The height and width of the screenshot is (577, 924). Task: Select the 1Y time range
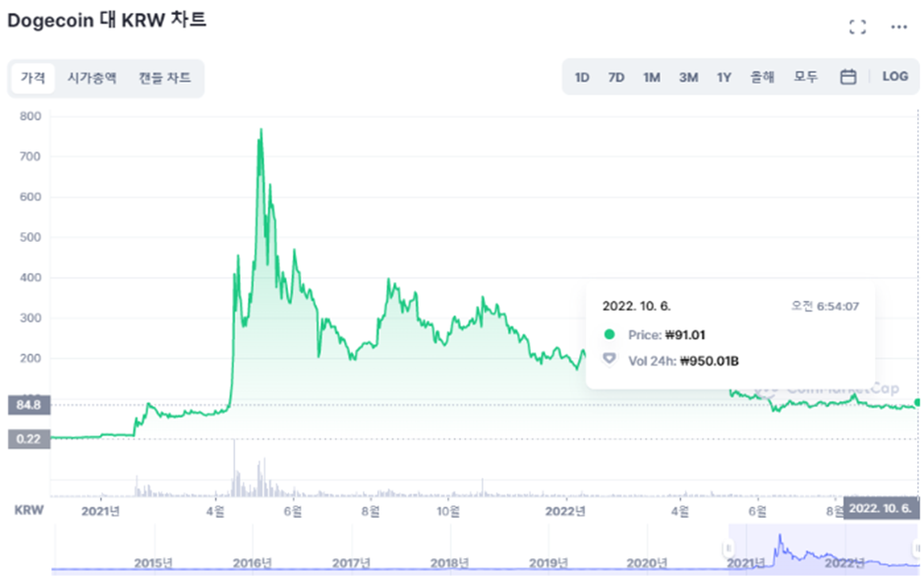[724, 77]
